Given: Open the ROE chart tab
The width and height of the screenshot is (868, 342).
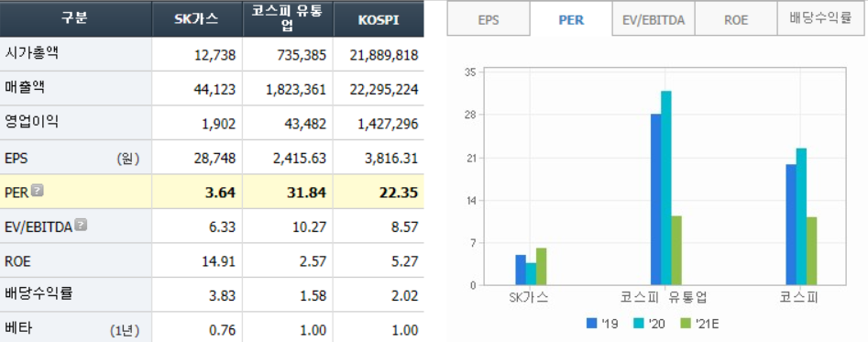Looking at the screenshot, I should (x=736, y=20).
